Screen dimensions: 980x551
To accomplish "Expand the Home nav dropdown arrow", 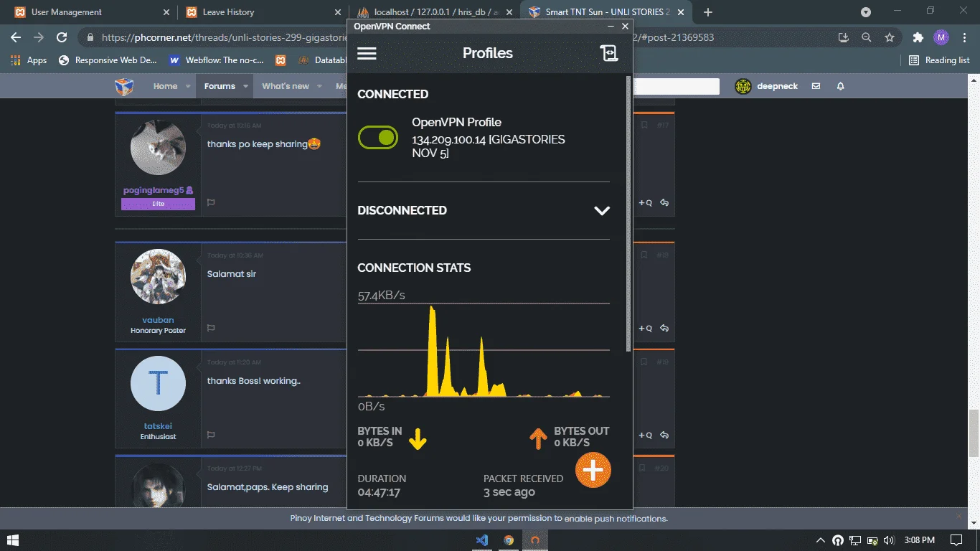I will tap(189, 86).
